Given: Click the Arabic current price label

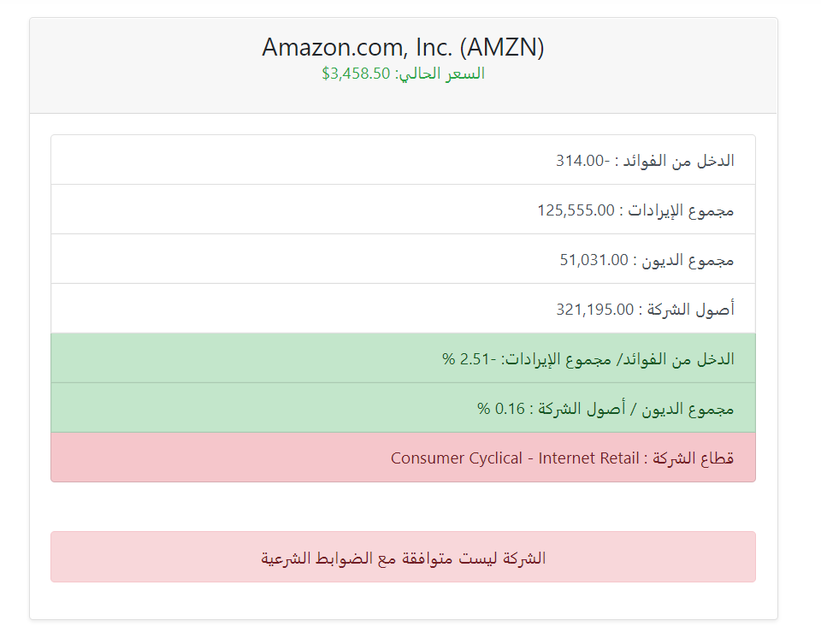Looking at the screenshot, I should [440, 74].
